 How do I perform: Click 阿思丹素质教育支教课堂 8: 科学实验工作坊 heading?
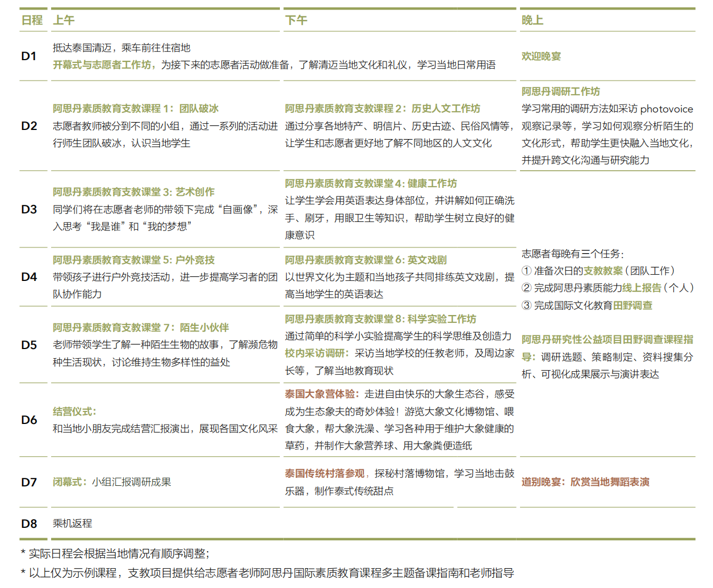(x=380, y=319)
